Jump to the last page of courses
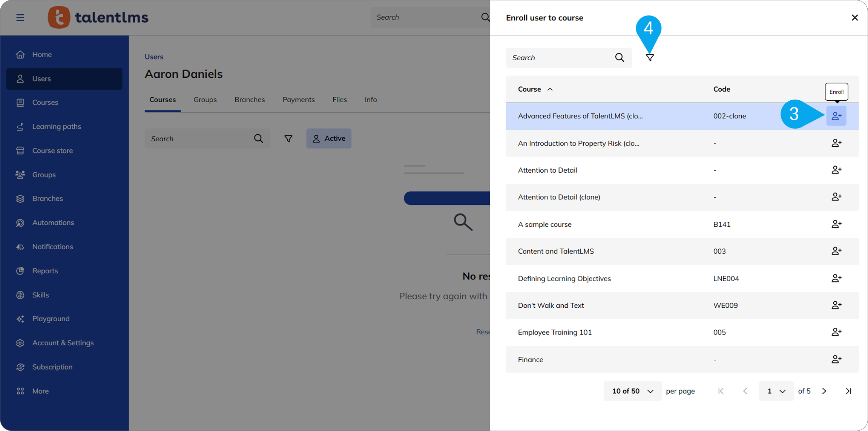Image resolution: width=868 pixels, height=431 pixels. click(x=848, y=391)
